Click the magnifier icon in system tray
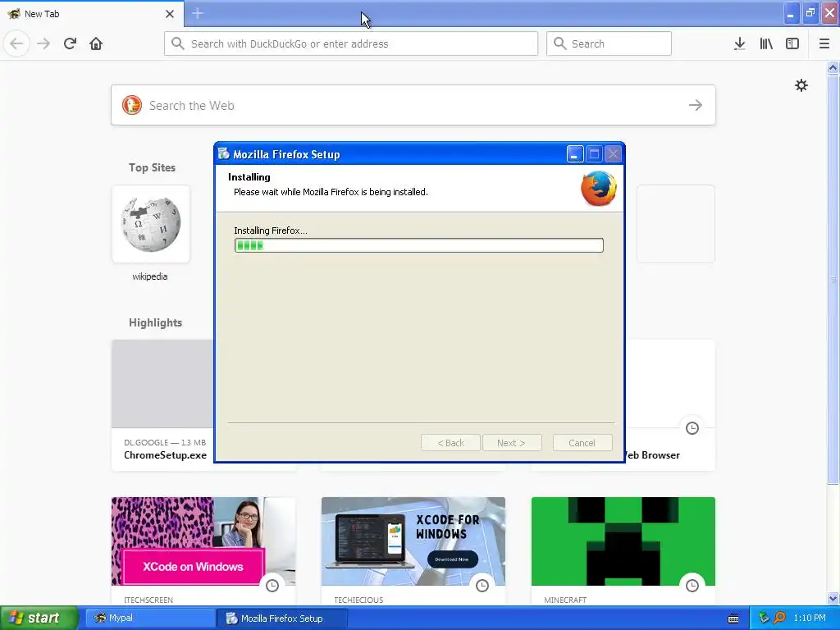 tap(779, 618)
